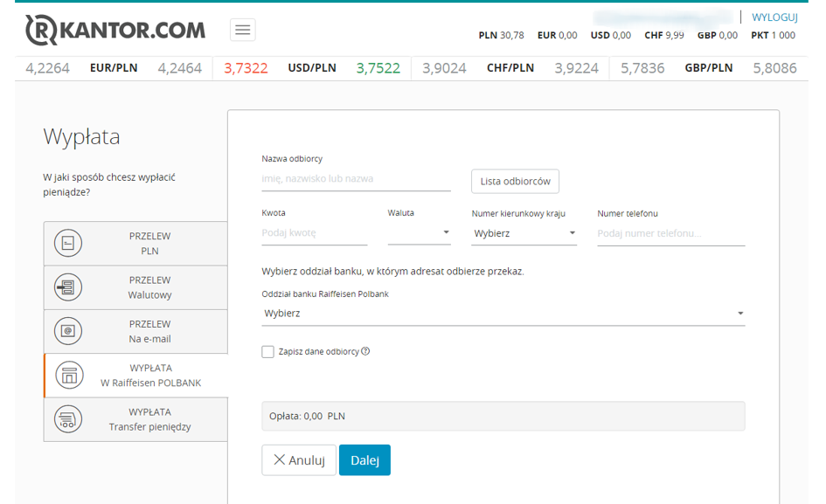Click the CHF buy rate 3,9024
This screenshot has width=826, height=504.
point(444,68)
